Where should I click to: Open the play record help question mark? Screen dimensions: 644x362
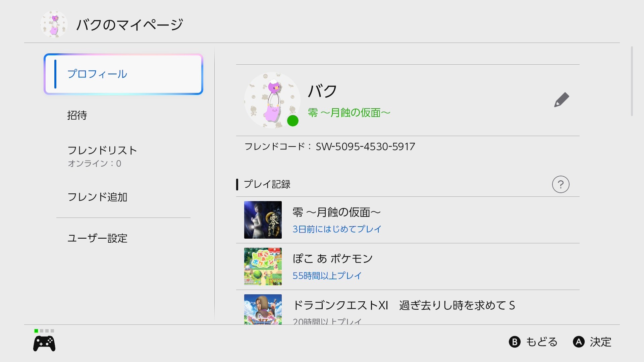[x=560, y=184]
